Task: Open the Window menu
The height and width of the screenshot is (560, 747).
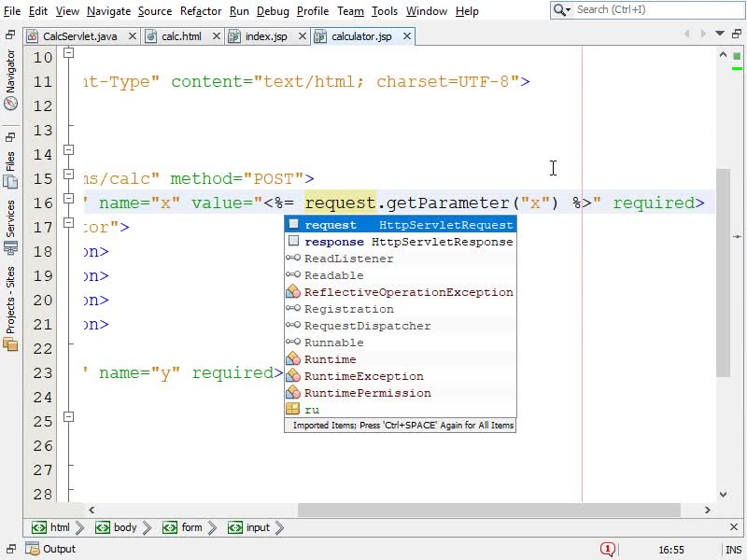Action: [x=427, y=11]
